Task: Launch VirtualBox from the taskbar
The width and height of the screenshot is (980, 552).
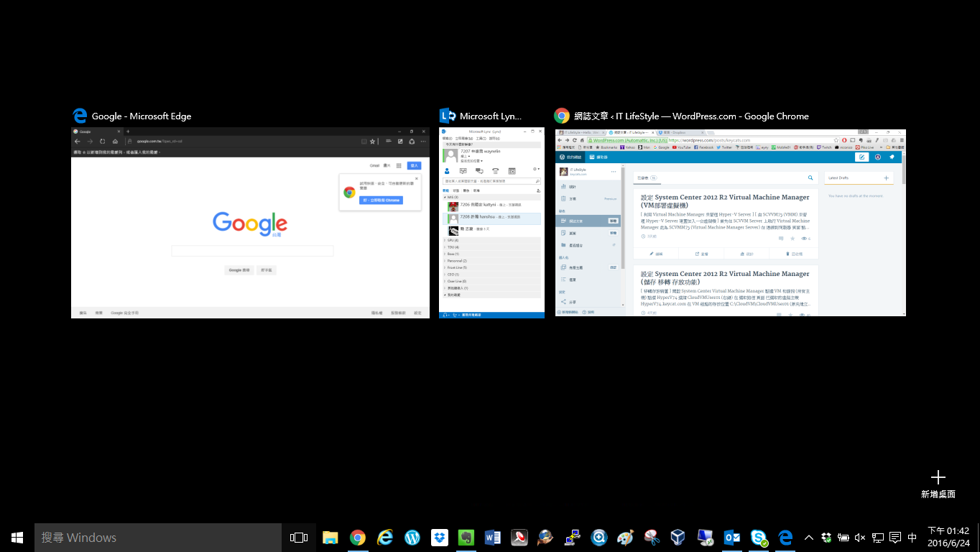Action: pyautogui.click(x=678, y=538)
